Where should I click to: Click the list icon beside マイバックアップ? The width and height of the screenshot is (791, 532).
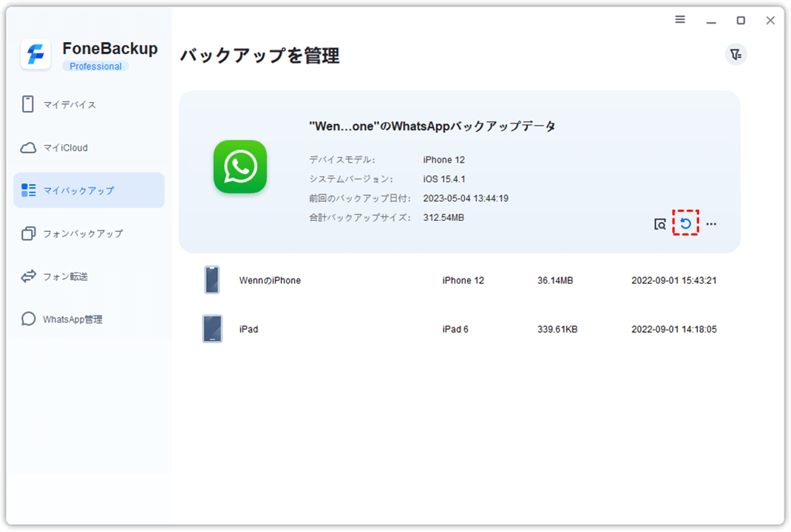pyautogui.click(x=28, y=190)
